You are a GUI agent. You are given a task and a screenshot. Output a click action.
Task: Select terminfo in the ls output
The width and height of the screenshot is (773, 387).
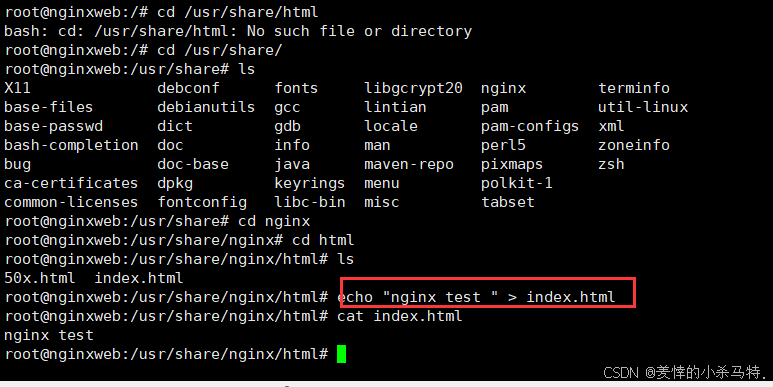pos(634,88)
